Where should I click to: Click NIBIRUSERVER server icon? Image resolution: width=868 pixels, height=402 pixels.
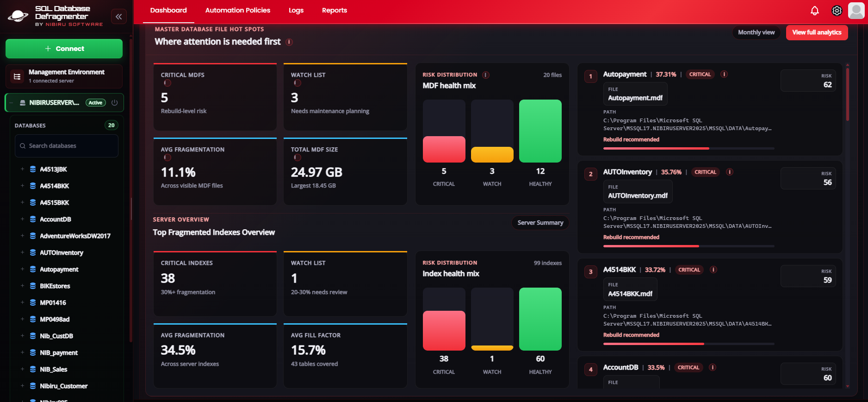(23, 103)
